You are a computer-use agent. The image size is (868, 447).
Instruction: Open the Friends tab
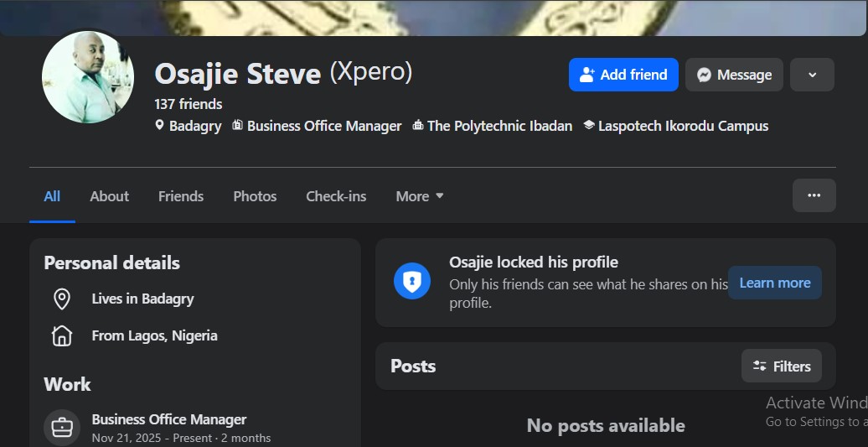[x=181, y=196]
